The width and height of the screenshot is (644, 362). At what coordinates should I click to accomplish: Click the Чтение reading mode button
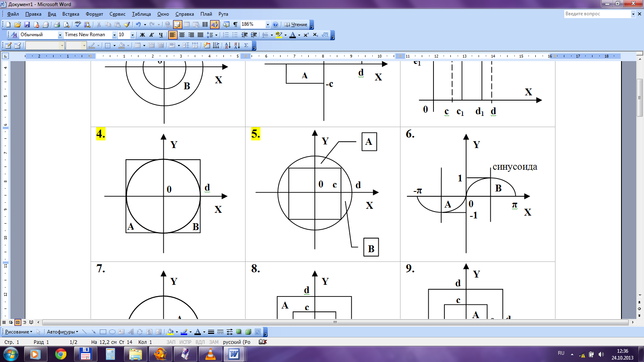coord(296,25)
